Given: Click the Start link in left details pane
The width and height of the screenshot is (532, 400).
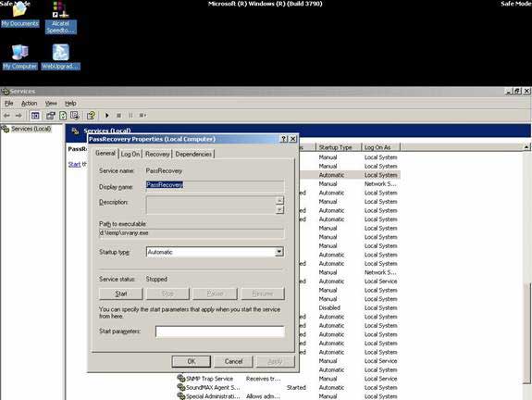Looking at the screenshot, I should (74, 164).
